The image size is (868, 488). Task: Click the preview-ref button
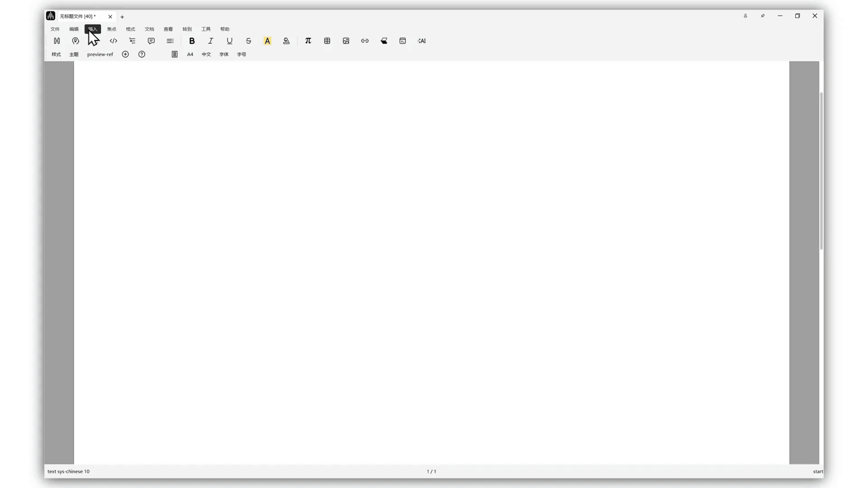pyautogui.click(x=100, y=54)
